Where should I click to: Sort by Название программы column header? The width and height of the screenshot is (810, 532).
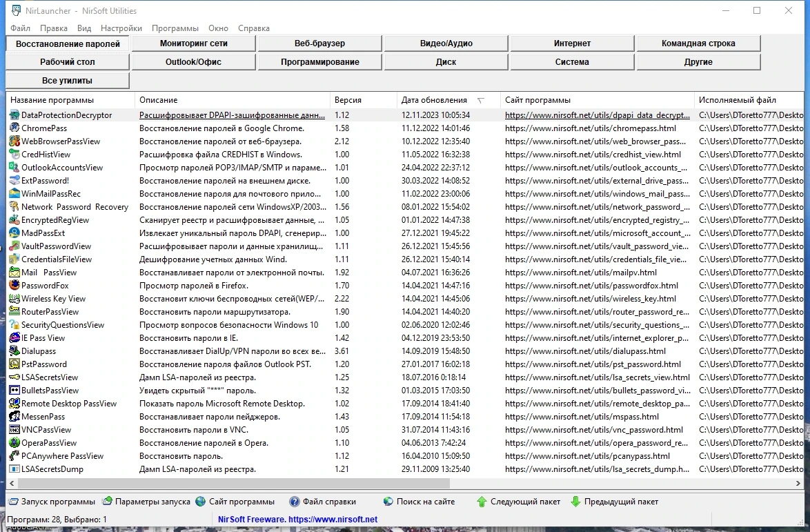70,100
